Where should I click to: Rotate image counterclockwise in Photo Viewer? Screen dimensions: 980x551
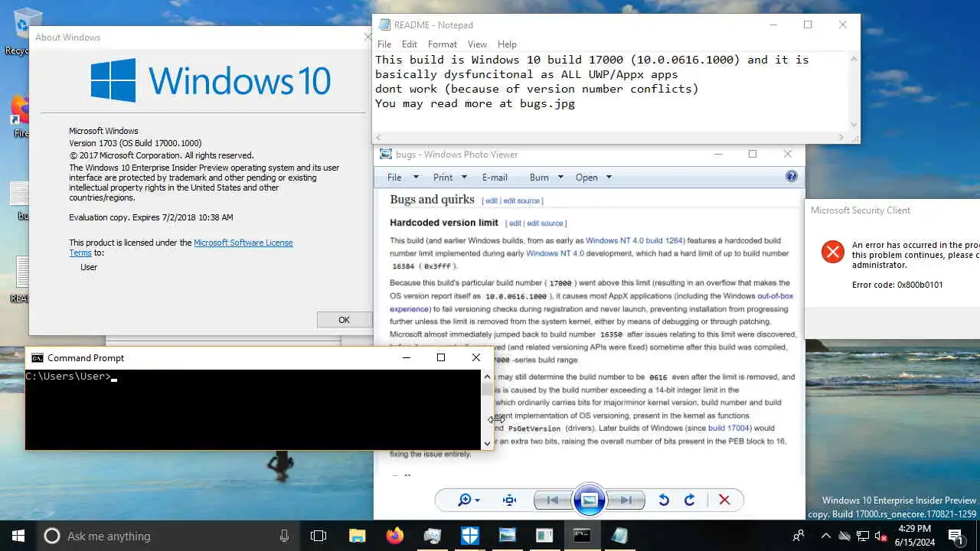point(664,500)
